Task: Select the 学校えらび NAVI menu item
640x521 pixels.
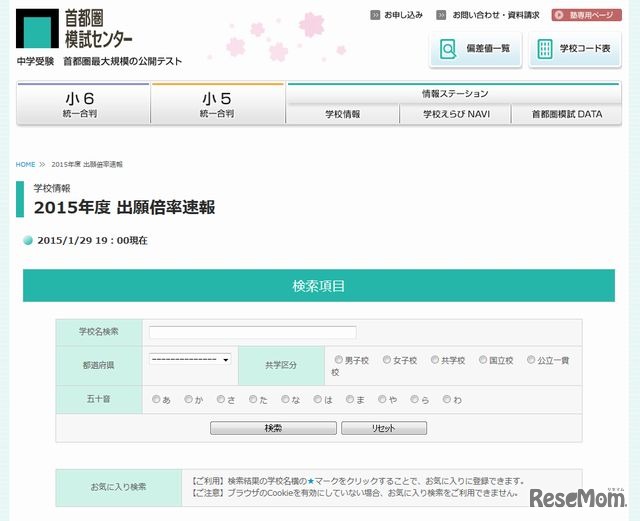Action: click(456, 114)
